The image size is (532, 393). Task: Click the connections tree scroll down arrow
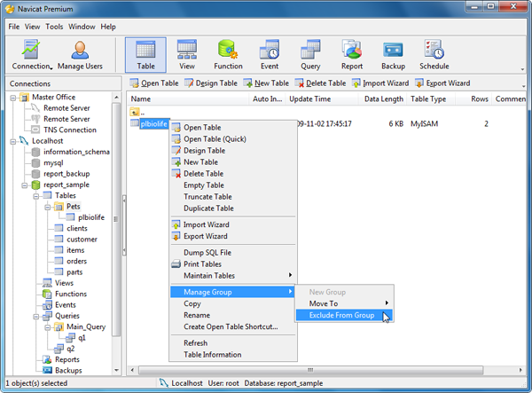tap(116, 370)
